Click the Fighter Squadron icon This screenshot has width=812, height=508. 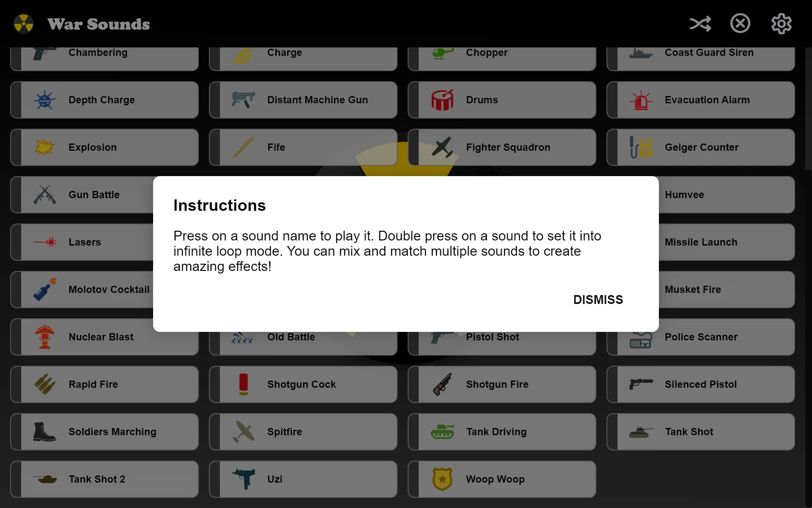pyautogui.click(x=442, y=147)
